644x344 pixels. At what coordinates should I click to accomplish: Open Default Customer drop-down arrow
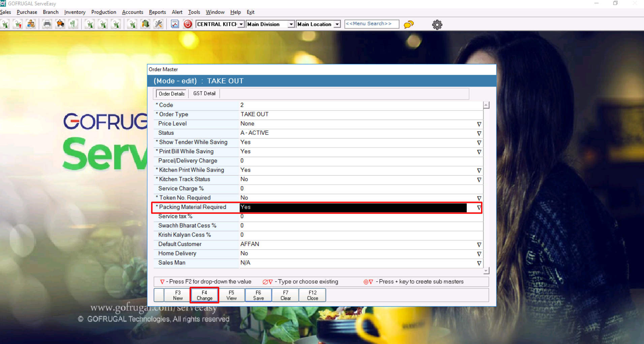point(479,245)
